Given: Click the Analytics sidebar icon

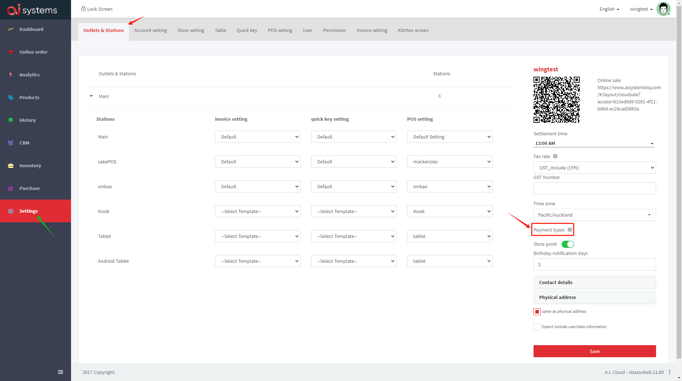Looking at the screenshot, I should [10, 74].
